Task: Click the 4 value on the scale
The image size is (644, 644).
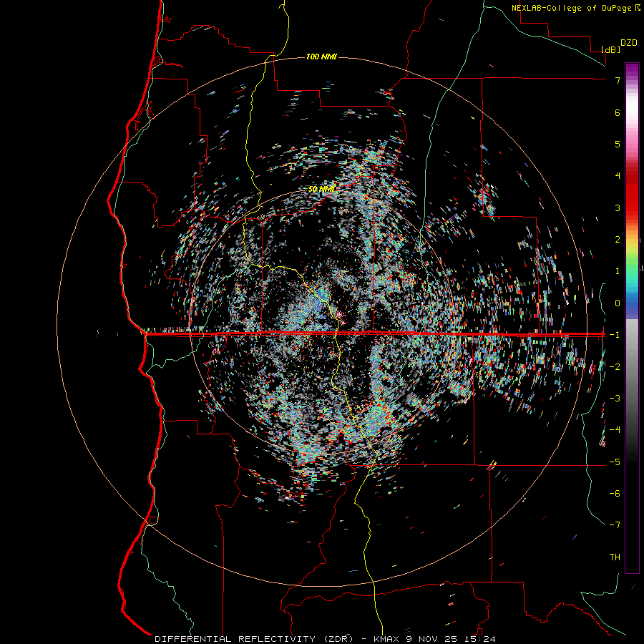Action: [618, 175]
